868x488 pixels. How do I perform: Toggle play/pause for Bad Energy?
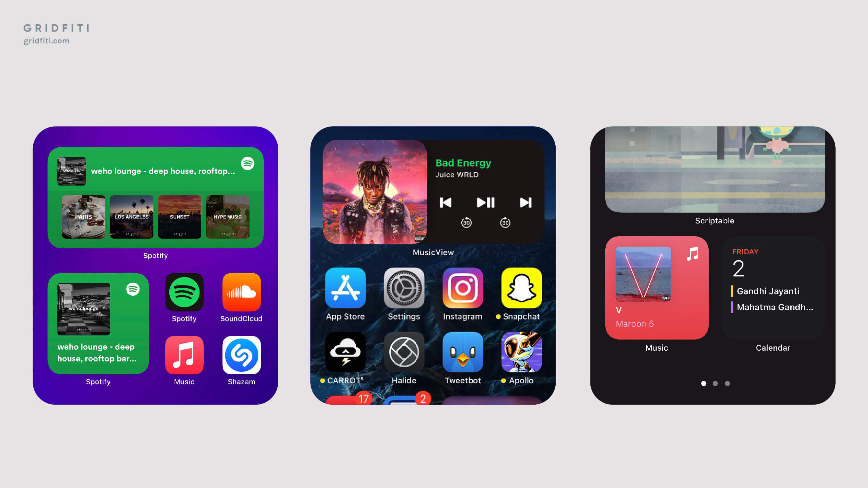(485, 202)
